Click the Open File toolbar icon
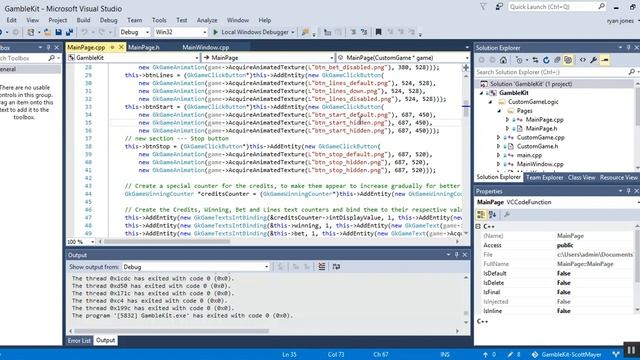Viewport: 640px width, 360px height. tap(47, 32)
